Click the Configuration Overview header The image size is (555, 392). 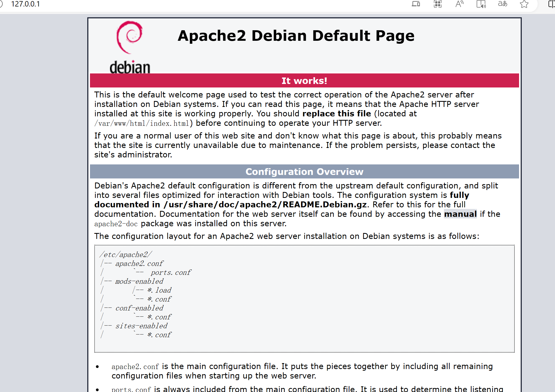[304, 172]
